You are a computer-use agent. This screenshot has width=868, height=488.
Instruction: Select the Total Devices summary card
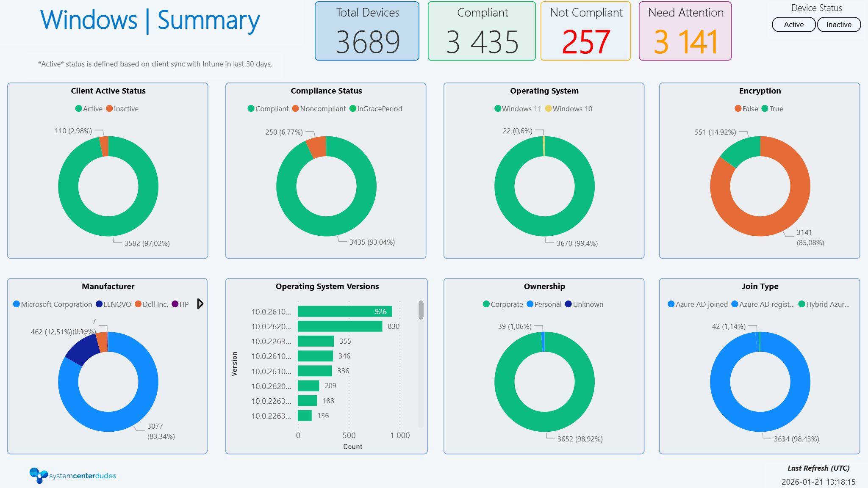pos(366,30)
